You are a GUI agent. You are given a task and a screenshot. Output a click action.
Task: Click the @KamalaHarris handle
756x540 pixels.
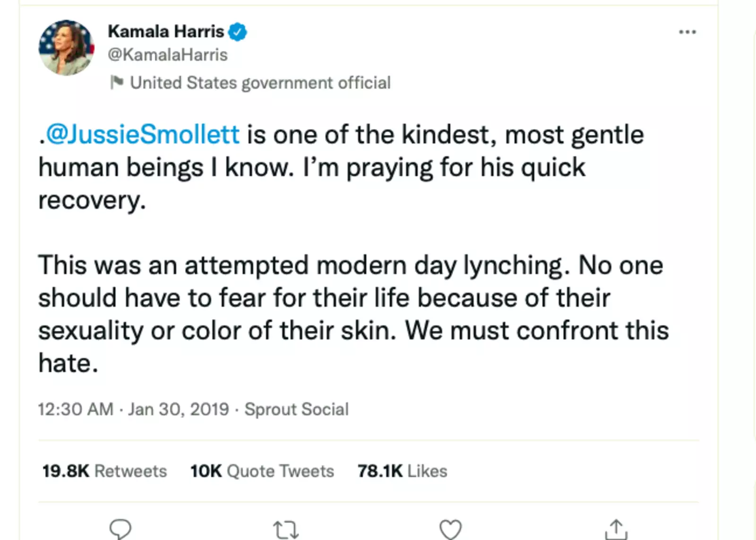click(x=168, y=55)
